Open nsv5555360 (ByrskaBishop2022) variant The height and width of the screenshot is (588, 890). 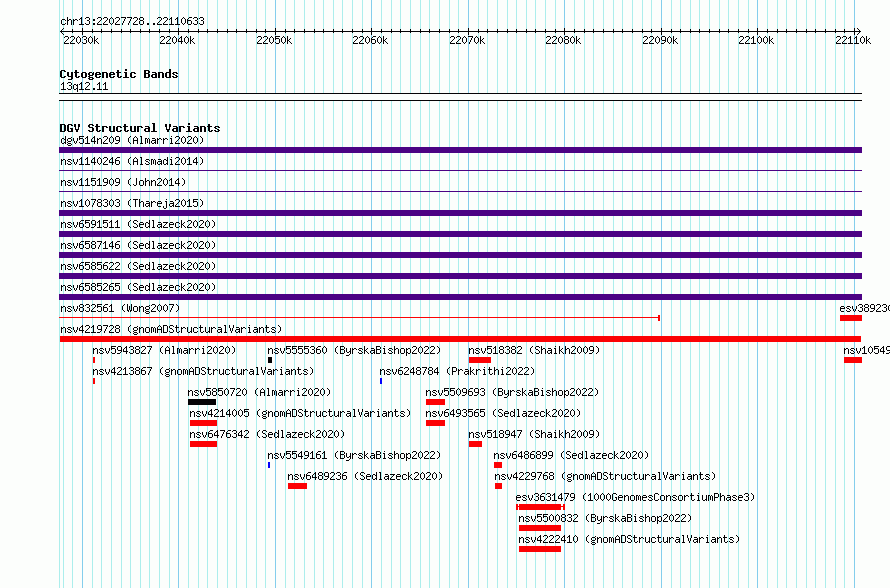click(x=354, y=350)
